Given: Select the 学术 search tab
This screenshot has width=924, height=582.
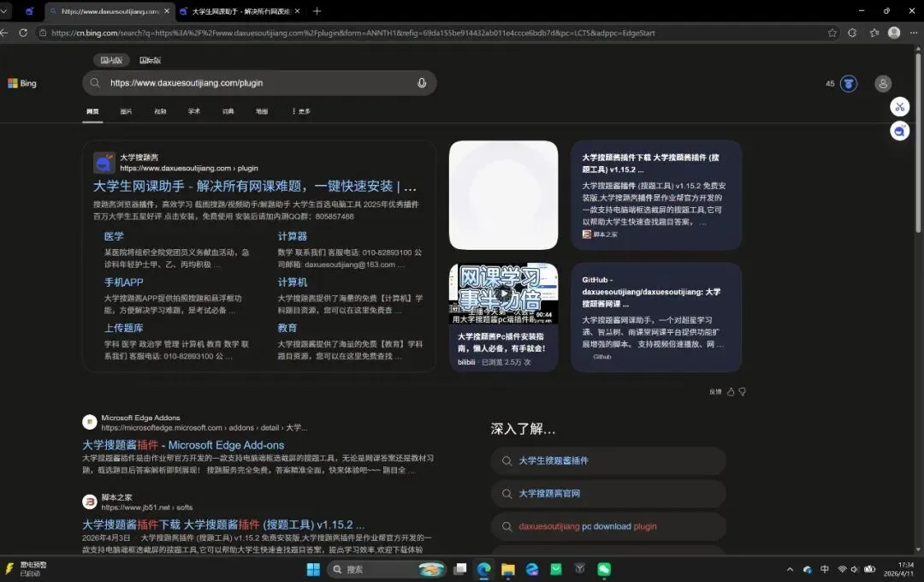Looking at the screenshot, I should (x=194, y=111).
